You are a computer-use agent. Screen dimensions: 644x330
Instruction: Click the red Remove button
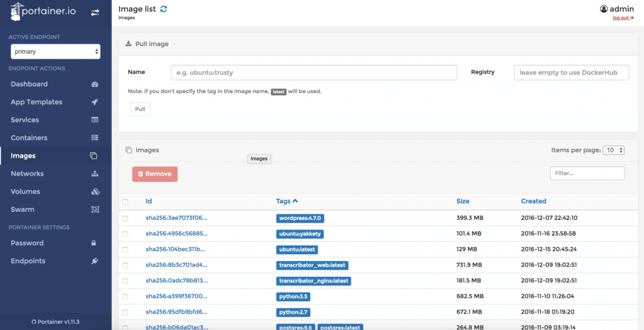(155, 174)
